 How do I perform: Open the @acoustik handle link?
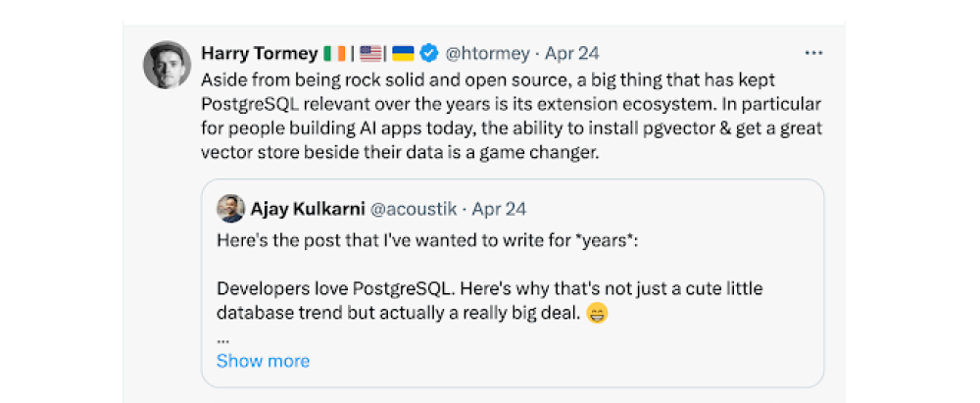coord(411,209)
